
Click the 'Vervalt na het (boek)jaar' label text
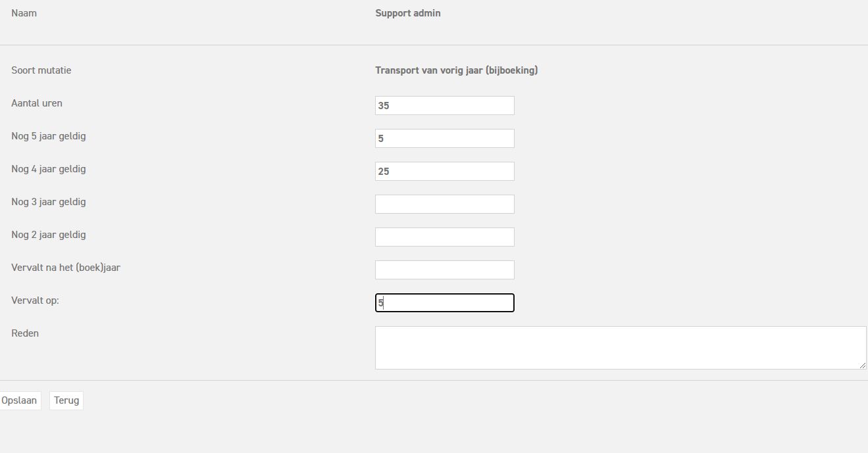point(66,268)
